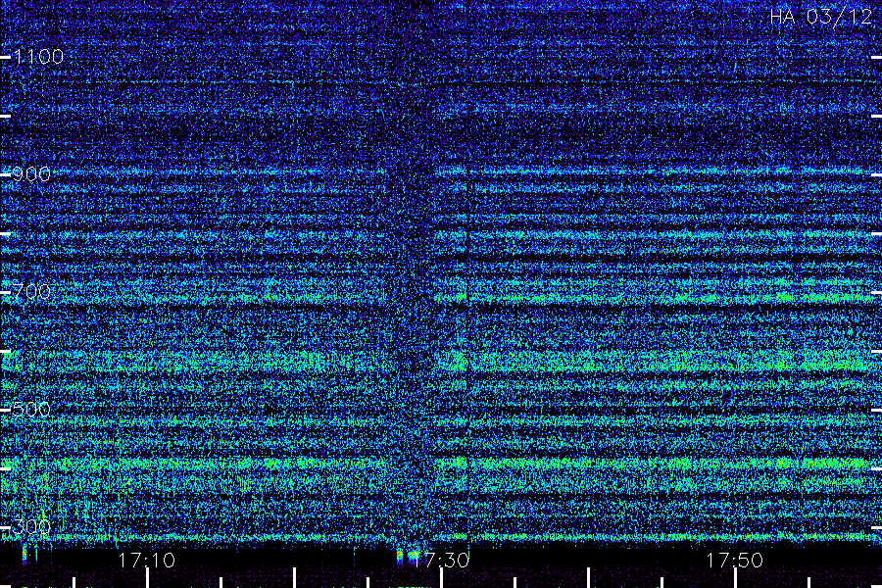Click the 17:50 time axis label
This screenshot has height=588, width=882.
coord(735,560)
